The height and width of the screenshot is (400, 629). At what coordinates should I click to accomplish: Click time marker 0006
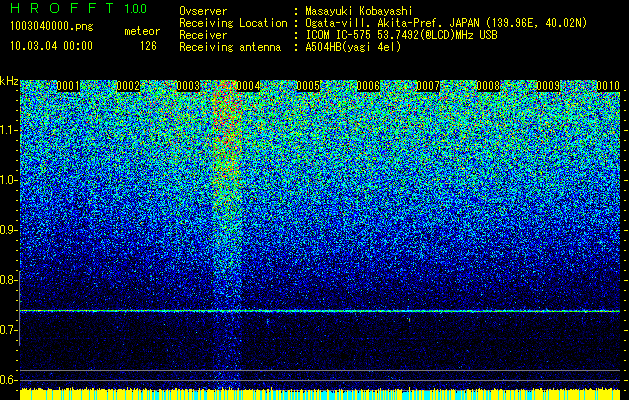coord(368,86)
